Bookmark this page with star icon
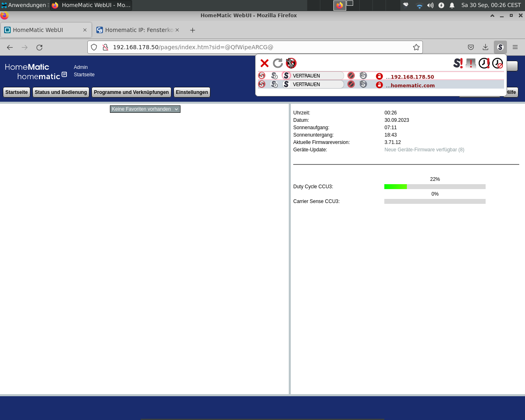 coord(416,47)
